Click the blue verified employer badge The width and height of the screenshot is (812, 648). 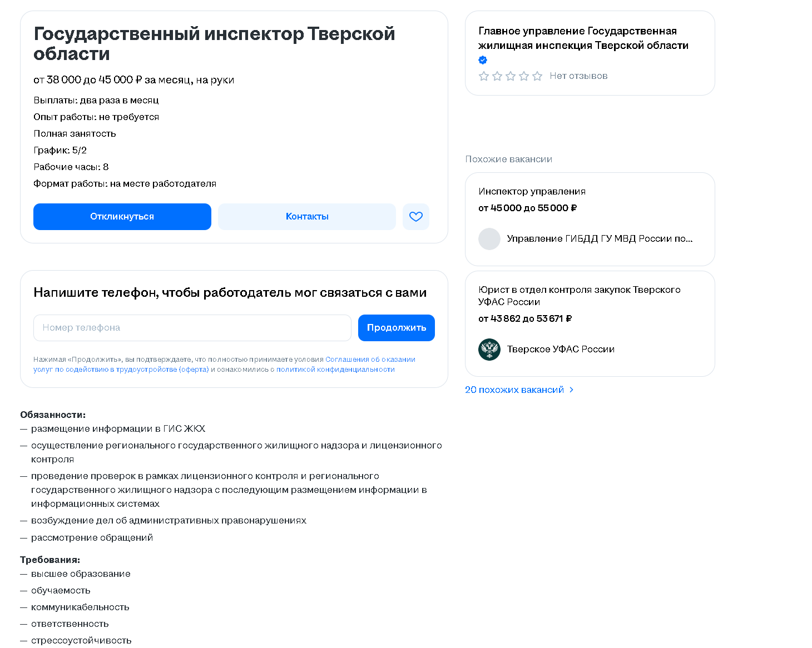[483, 60]
